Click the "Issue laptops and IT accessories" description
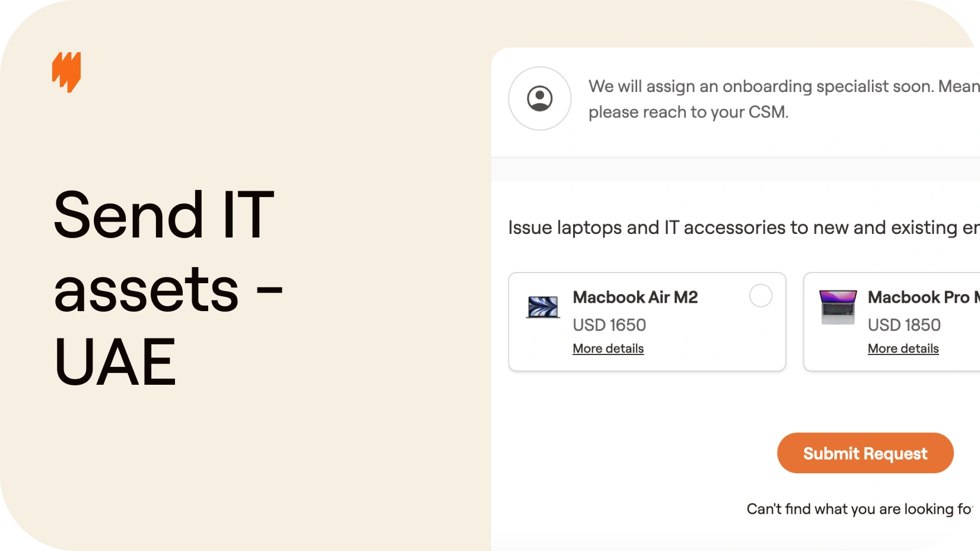Viewport: 980px width, 551px height. point(744,227)
